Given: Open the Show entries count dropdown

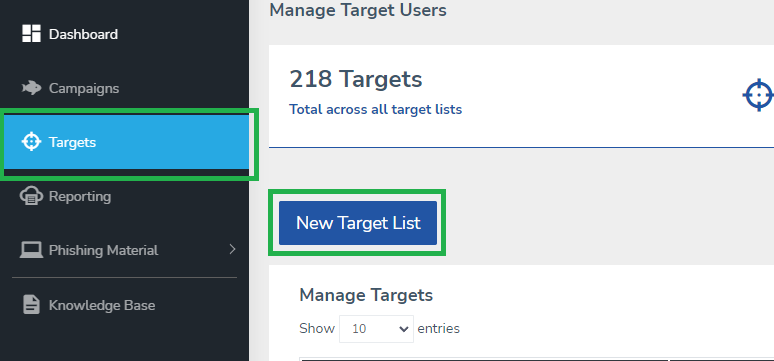Looking at the screenshot, I should tap(376, 328).
